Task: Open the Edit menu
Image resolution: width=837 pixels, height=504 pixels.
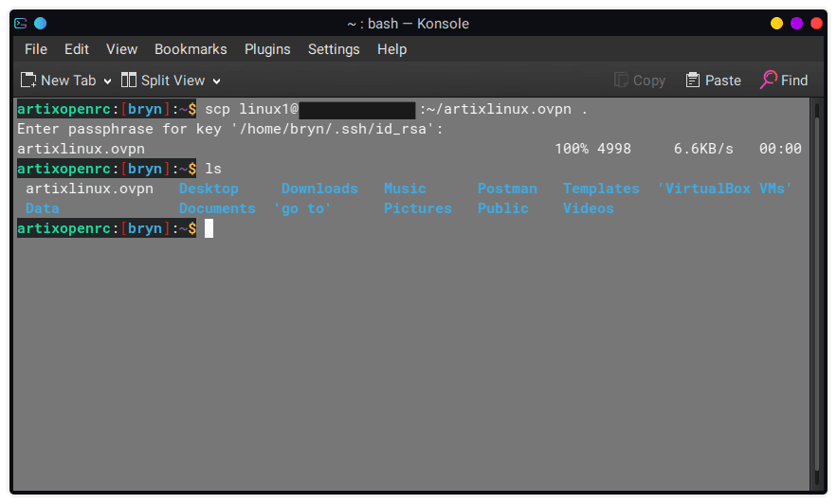Action: pos(77,49)
